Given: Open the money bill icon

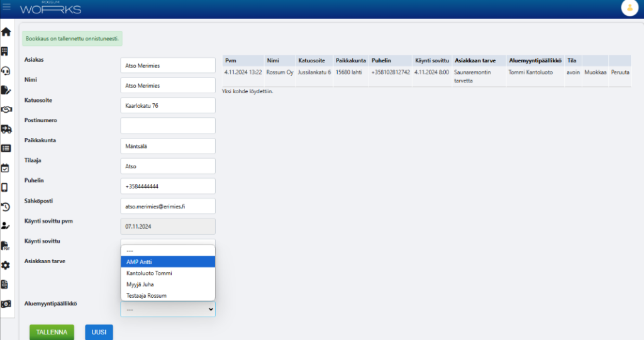Looking at the screenshot, I should click(6, 304).
